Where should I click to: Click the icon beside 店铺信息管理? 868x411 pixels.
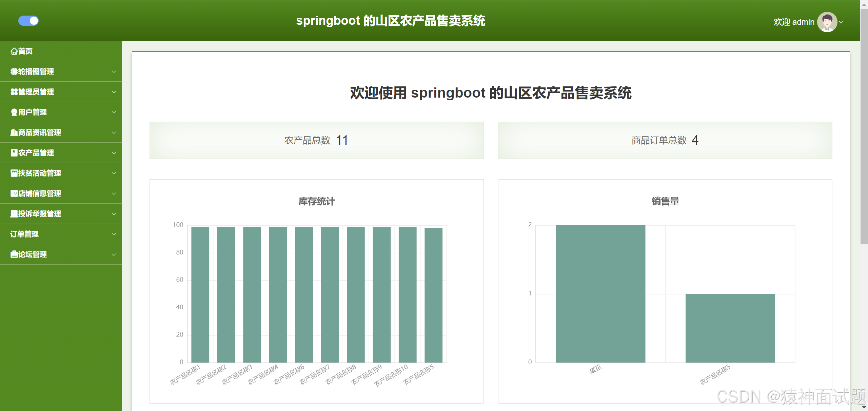click(x=14, y=193)
